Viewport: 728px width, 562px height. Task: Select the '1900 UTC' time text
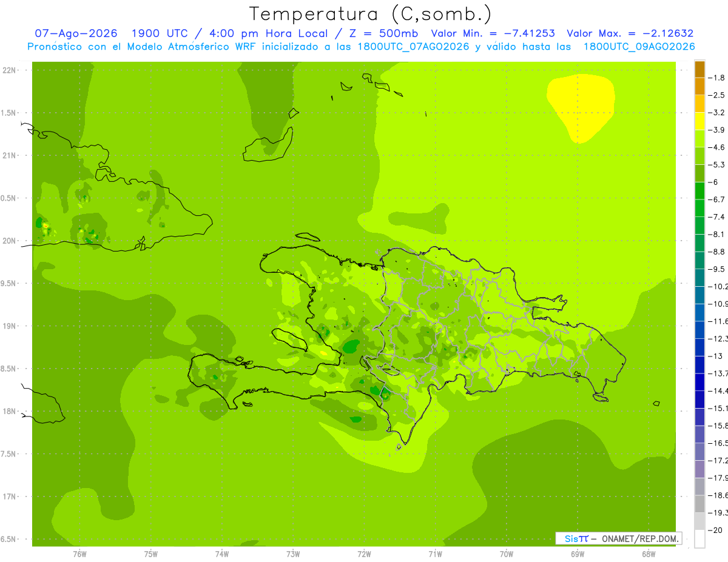click(161, 33)
